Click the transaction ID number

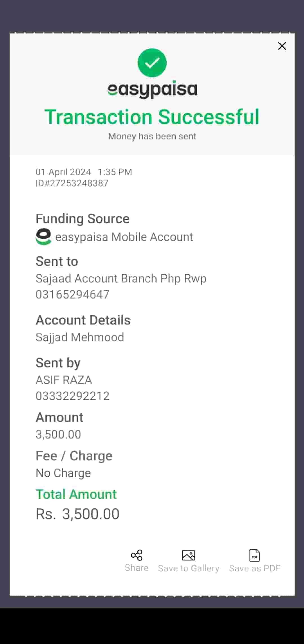[72, 183]
